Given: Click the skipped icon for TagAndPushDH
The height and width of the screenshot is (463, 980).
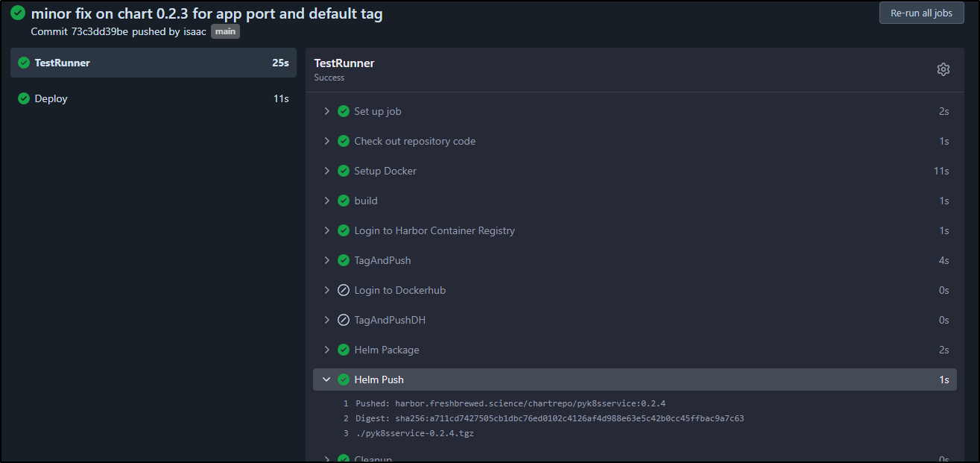Looking at the screenshot, I should (x=344, y=320).
